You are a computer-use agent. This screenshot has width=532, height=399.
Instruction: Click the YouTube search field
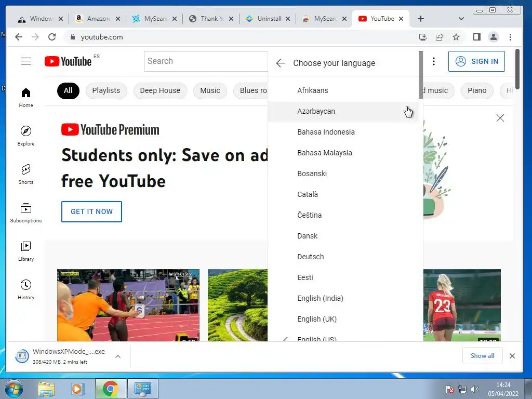[206, 61]
